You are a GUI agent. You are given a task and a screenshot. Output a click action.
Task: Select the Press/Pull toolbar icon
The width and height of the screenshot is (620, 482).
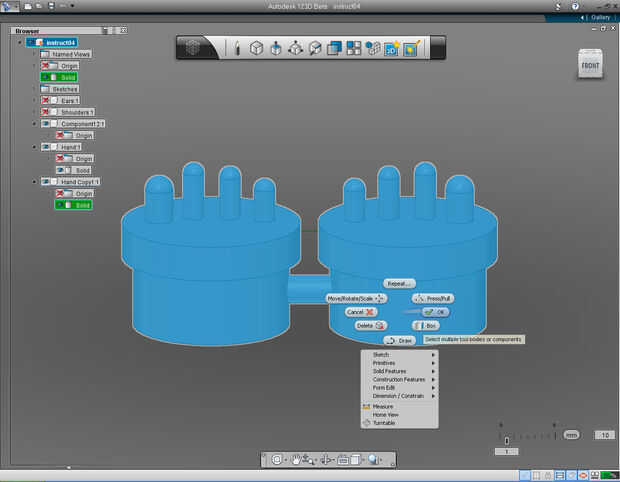click(x=276, y=48)
